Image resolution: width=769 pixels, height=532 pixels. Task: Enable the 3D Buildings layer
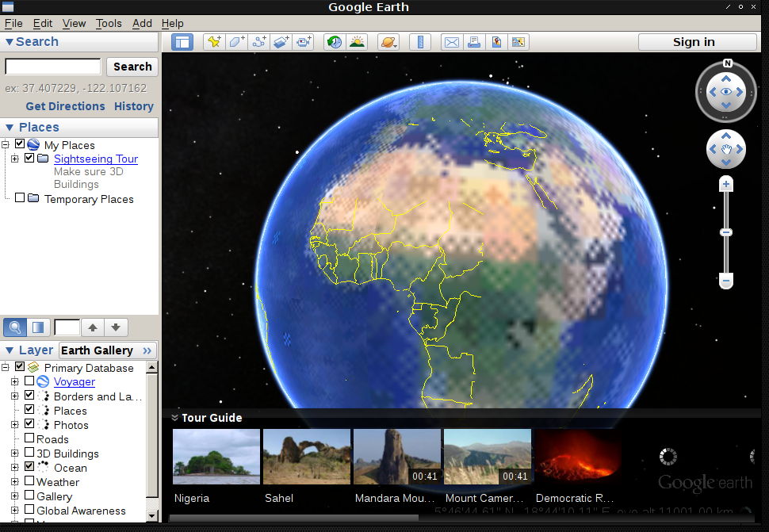[30, 454]
